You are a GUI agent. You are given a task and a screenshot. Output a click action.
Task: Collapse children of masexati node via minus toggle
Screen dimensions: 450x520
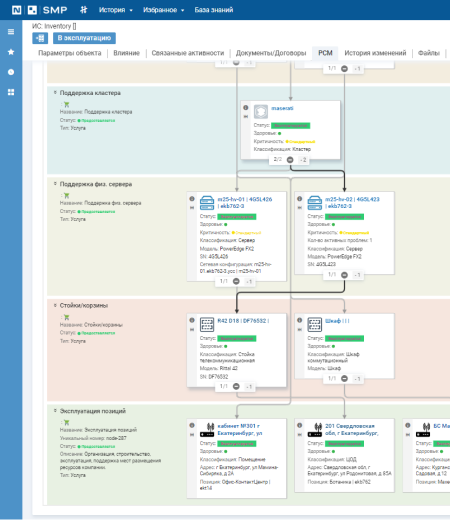[x=290, y=160]
